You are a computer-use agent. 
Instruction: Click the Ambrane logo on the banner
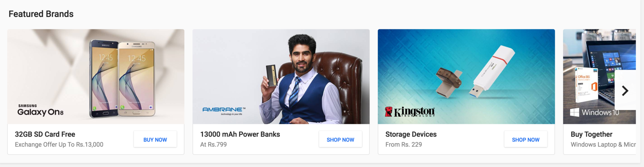[224, 111]
